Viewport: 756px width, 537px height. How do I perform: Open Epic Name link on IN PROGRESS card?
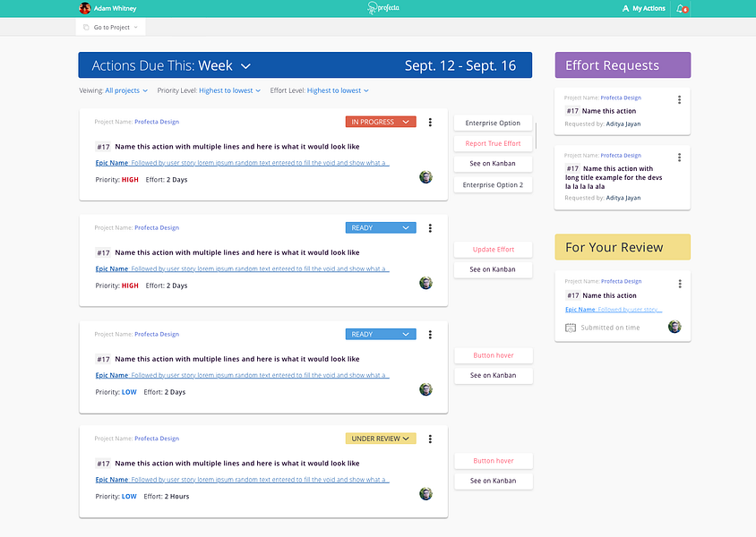(x=242, y=163)
